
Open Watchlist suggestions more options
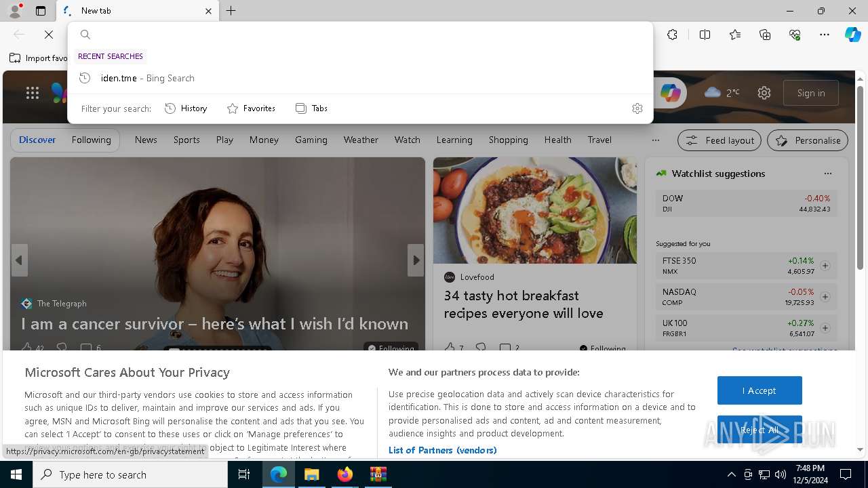pyautogui.click(x=827, y=174)
